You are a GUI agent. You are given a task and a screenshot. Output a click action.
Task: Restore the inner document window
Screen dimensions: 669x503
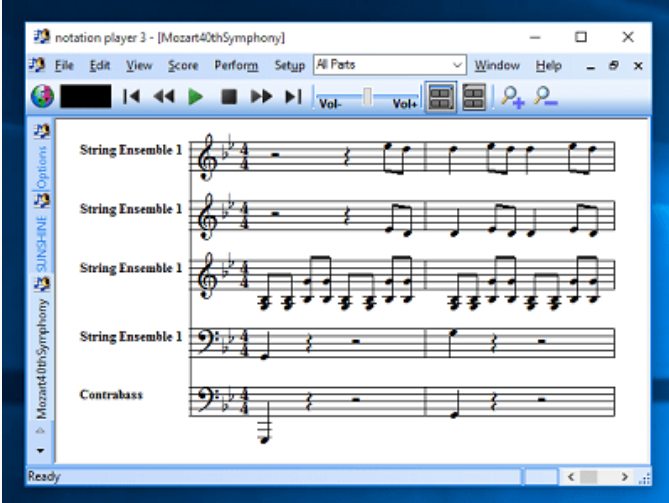click(x=614, y=66)
